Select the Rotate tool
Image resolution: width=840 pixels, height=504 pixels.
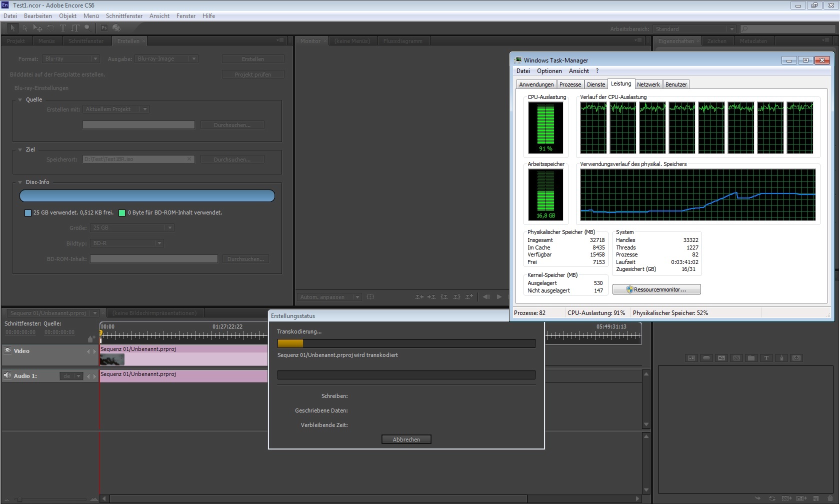pyautogui.click(x=50, y=28)
